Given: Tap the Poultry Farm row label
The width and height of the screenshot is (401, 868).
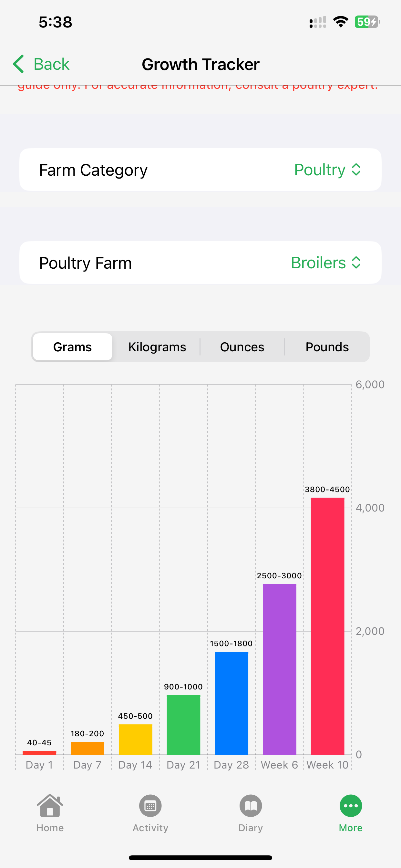Looking at the screenshot, I should [85, 263].
